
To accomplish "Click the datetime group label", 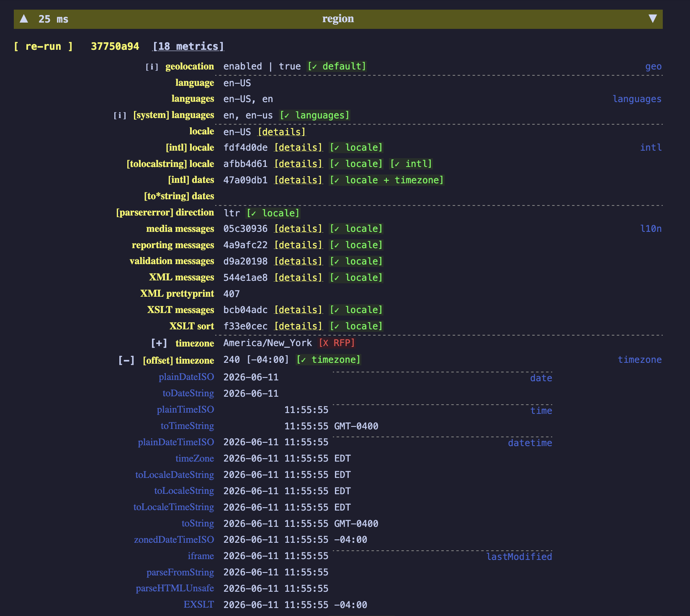I will tap(530, 443).
